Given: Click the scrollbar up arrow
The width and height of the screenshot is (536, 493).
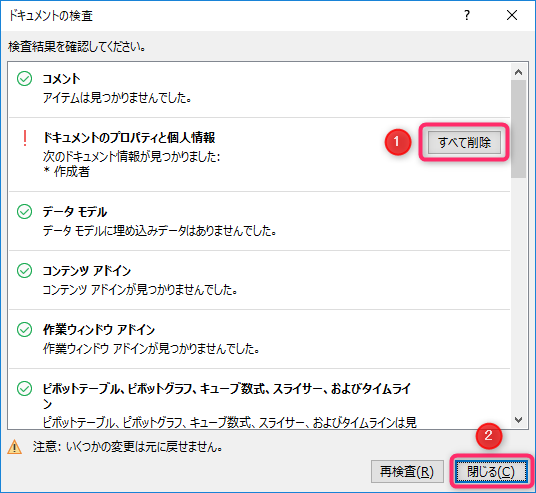Looking at the screenshot, I should click(519, 72).
